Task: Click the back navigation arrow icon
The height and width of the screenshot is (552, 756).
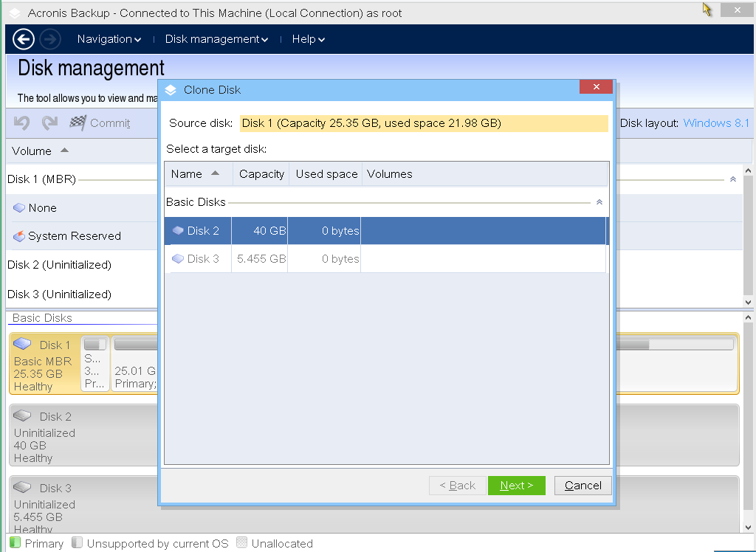Action: (24, 39)
